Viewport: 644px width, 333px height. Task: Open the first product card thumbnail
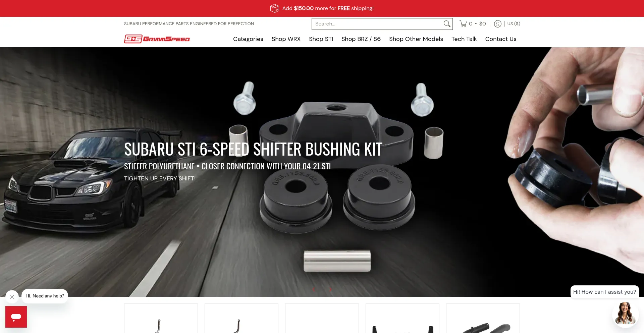(x=161, y=319)
